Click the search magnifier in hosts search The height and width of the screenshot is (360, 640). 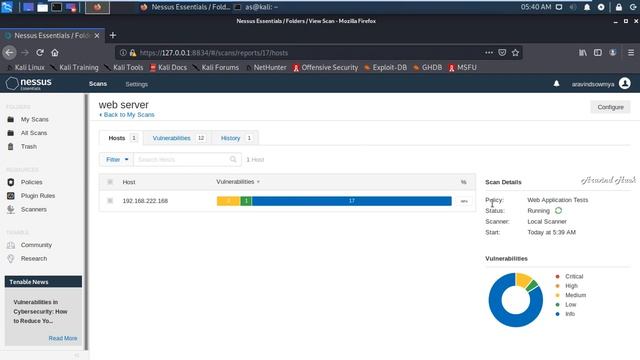[x=233, y=159]
